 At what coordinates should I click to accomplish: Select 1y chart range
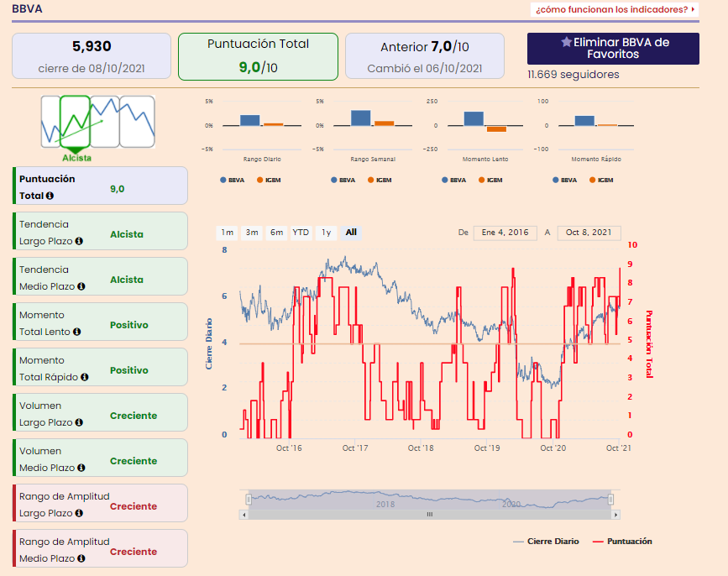pos(327,233)
